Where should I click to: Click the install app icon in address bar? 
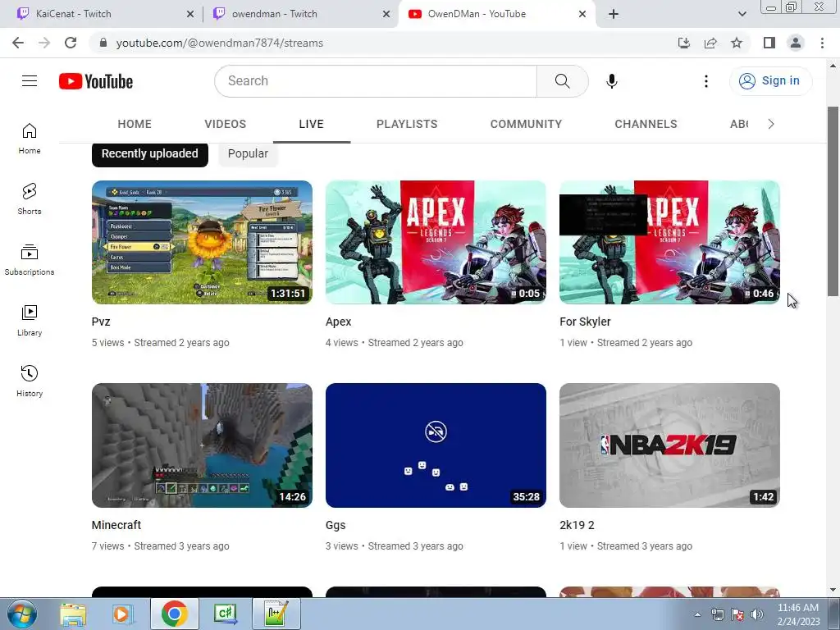tap(684, 43)
